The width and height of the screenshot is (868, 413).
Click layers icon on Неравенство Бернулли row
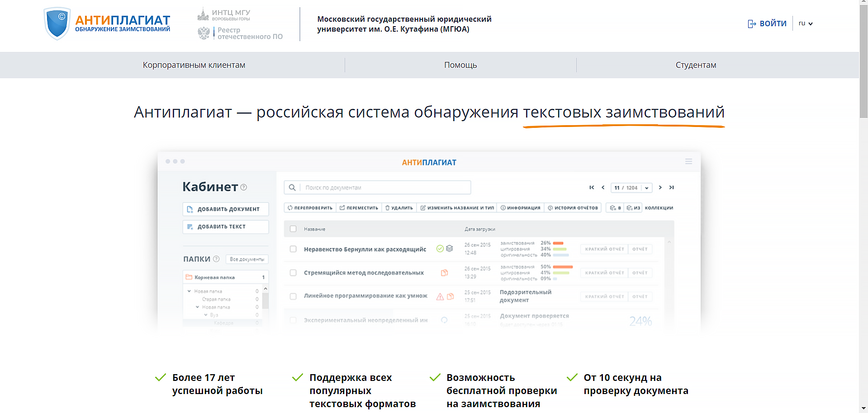[449, 249]
